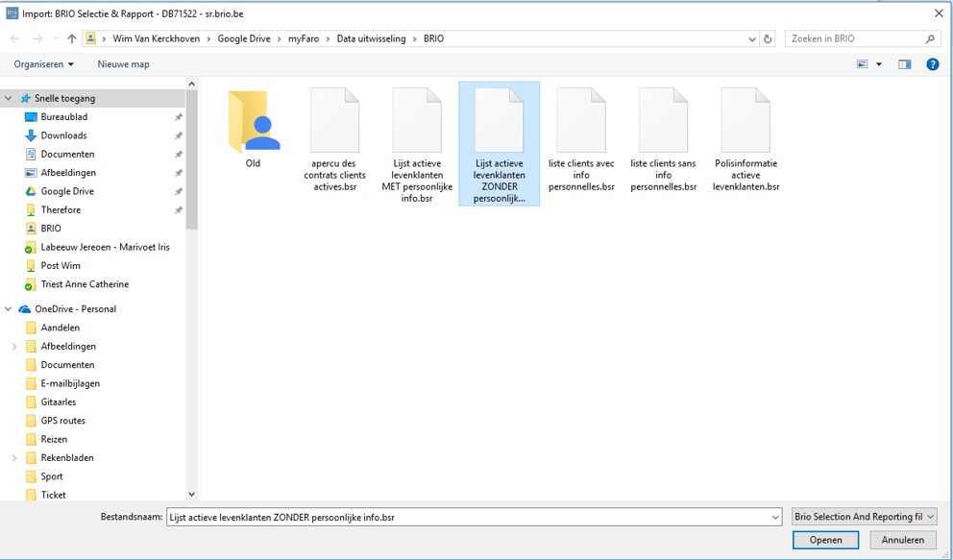The image size is (953, 560).
Task: Click the navigation pane scroll-down arrow
Action: click(x=191, y=494)
